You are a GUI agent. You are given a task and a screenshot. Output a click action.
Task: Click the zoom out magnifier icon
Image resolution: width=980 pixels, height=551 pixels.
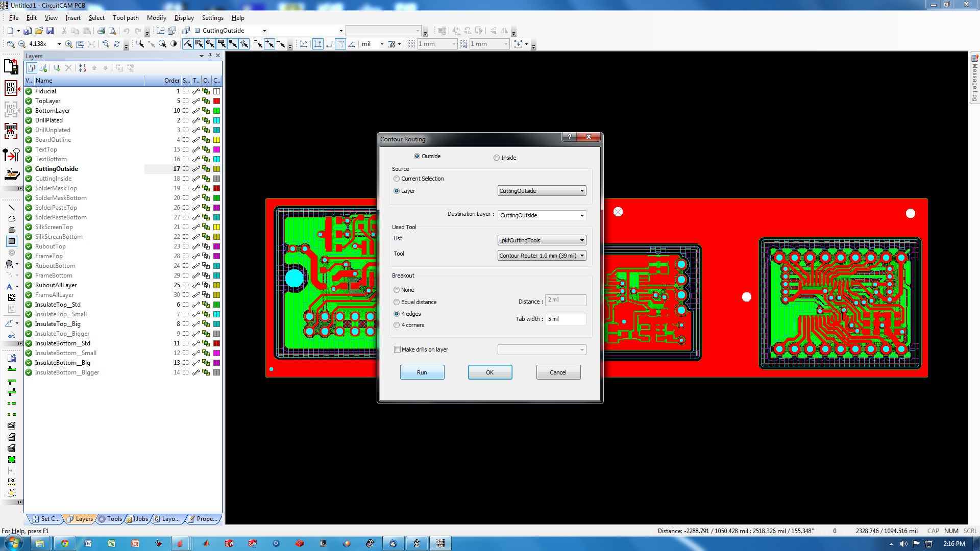[22, 44]
